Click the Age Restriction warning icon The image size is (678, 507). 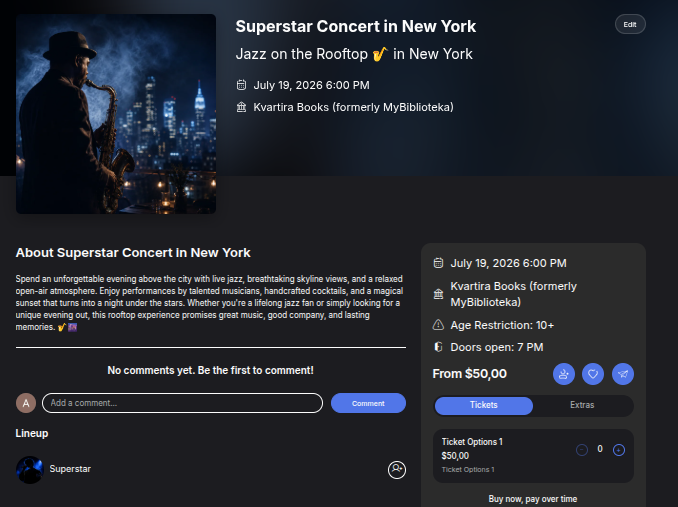tap(438, 325)
